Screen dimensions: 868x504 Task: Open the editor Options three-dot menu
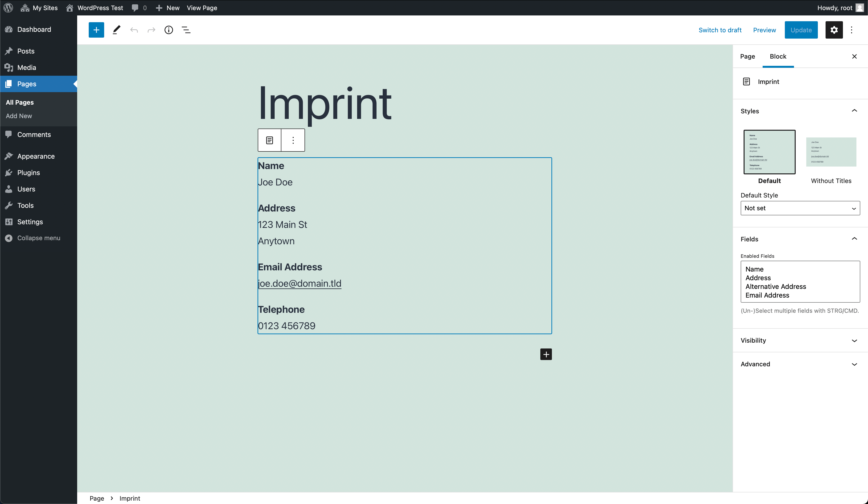pyautogui.click(x=851, y=30)
